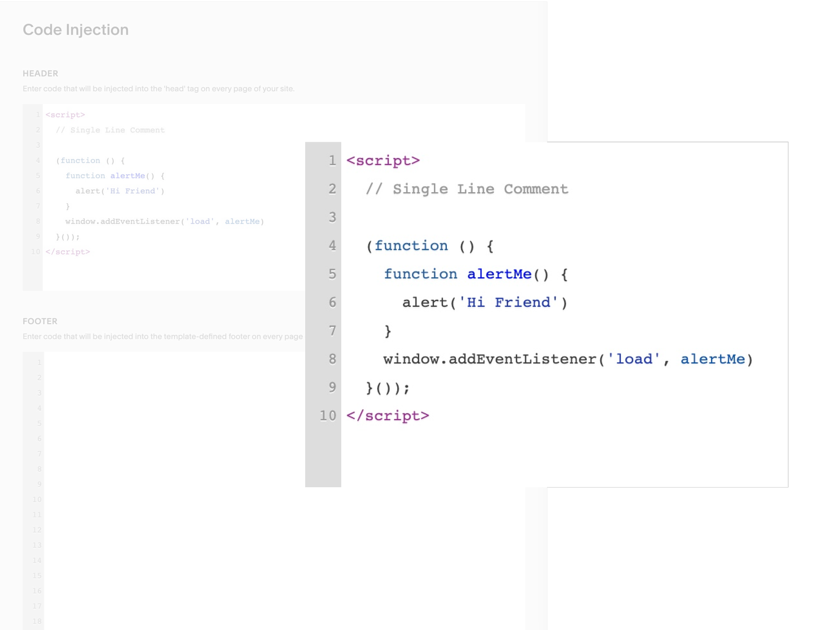
Task: Click the <script> opening tag on line 1
Action: click(x=382, y=161)
